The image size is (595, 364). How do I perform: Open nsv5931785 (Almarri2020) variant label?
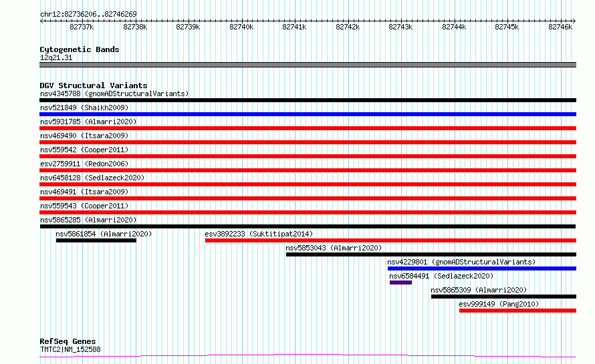pyautogui.click(x=88, y=122)
